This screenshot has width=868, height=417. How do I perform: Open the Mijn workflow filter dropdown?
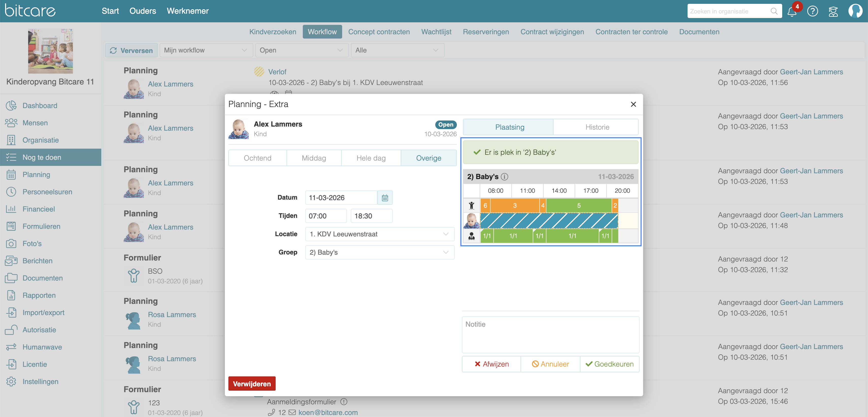pos(206,50)
